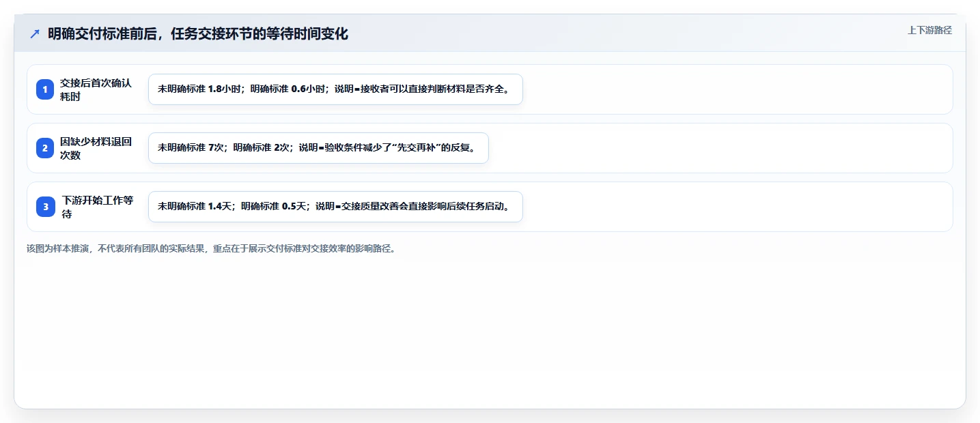The height and width of the screenshot is (423, 980).
Task: Click the box with 未明确标准 1.4天
Action: pos(335,207)
